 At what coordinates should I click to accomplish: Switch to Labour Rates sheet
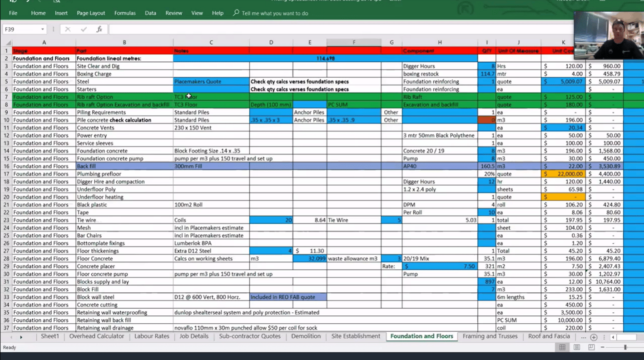(x=152, y=336)
